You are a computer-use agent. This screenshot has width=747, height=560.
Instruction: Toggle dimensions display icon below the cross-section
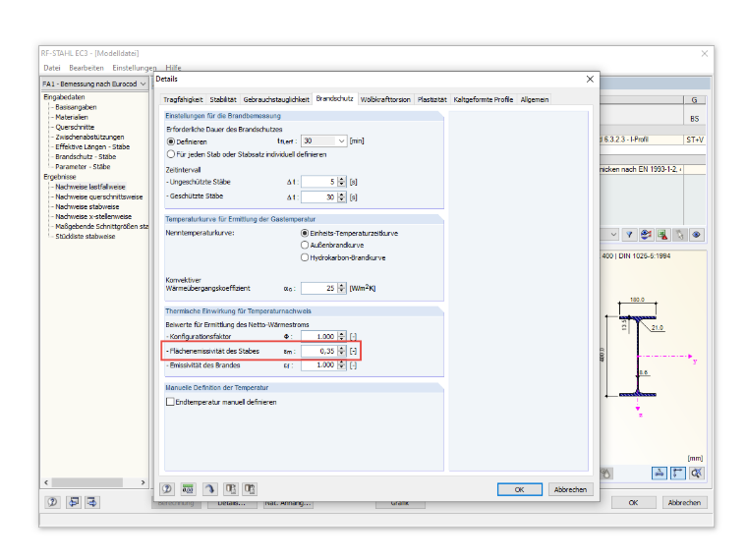[x=678, y=473]
